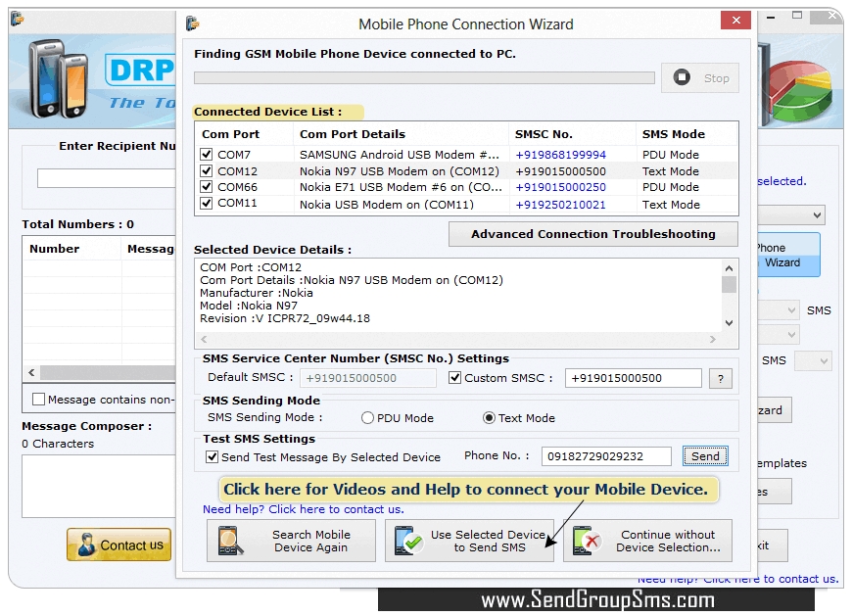Click the pie chart graphic in main window

click(800, 90)
